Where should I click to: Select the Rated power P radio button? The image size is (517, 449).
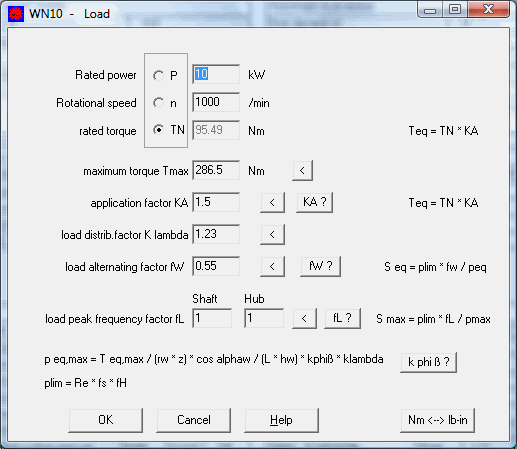159,75
